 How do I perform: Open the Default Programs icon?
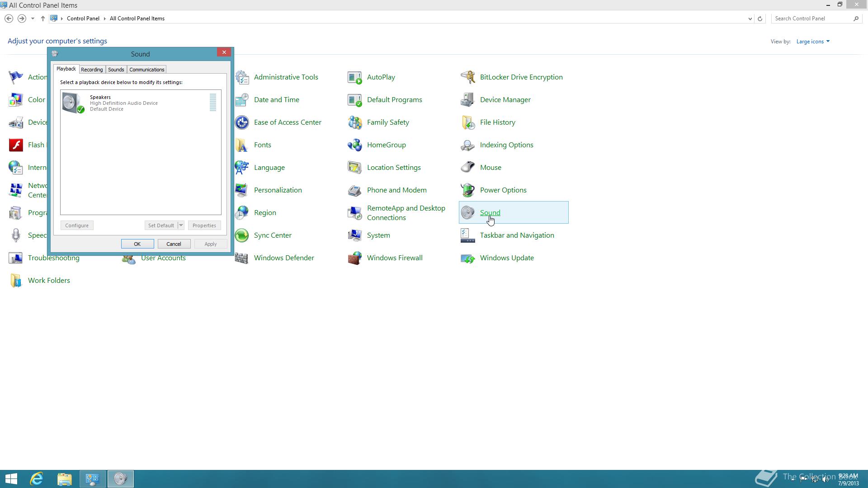355,100
